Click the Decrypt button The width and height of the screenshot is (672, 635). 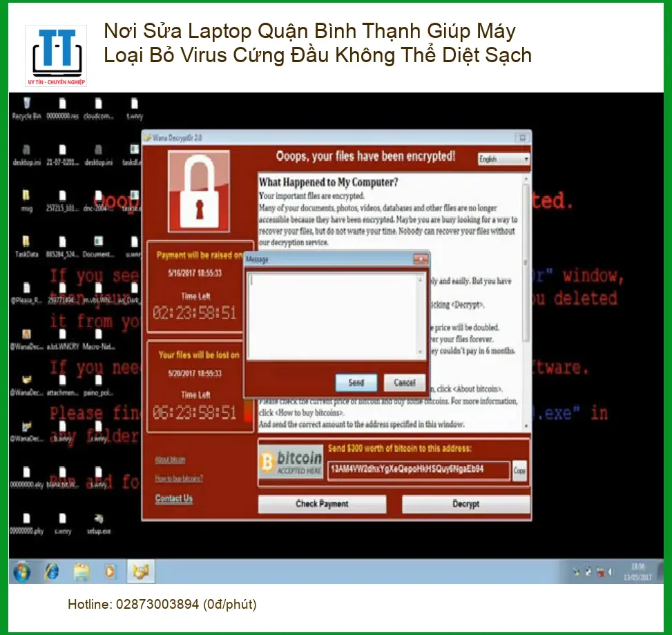[x=466, y=504]
